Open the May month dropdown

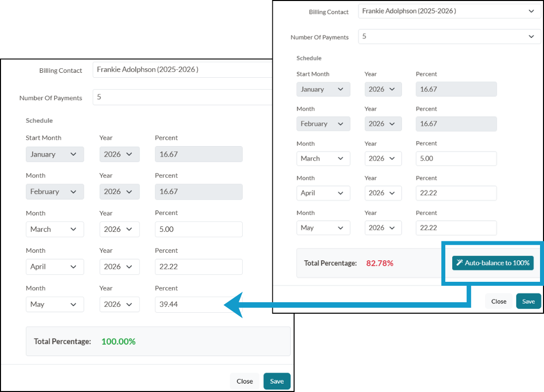(55, 304)
